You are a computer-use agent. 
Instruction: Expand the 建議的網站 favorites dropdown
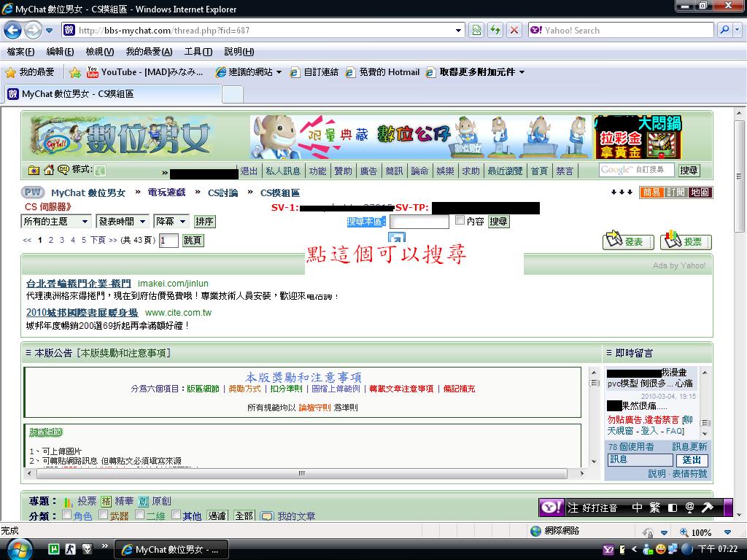pos(279,72)
